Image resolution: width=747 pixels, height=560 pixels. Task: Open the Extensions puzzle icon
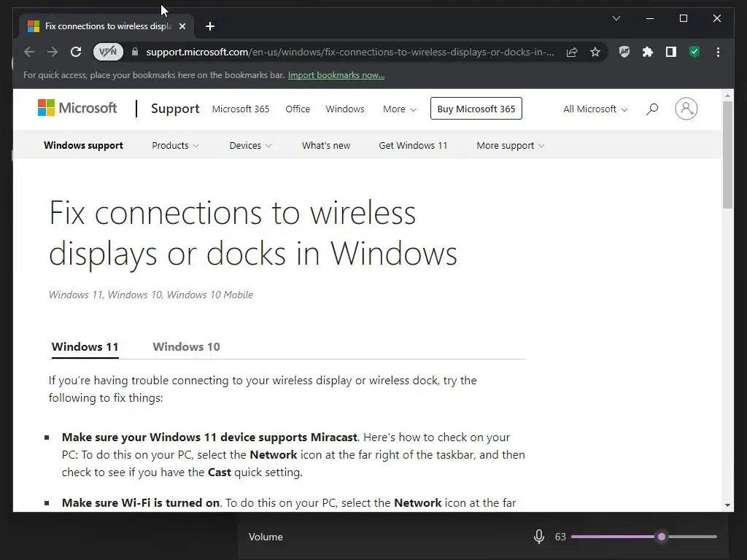[x=648, y=52]
